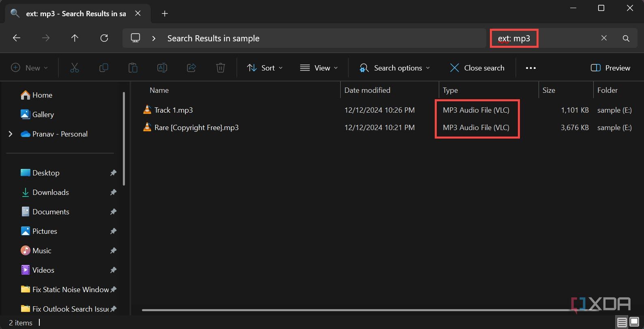Open the View dropdown
The width and height of the screenshot is (644, 329).
pyautogui.click(x=319, y=68)
